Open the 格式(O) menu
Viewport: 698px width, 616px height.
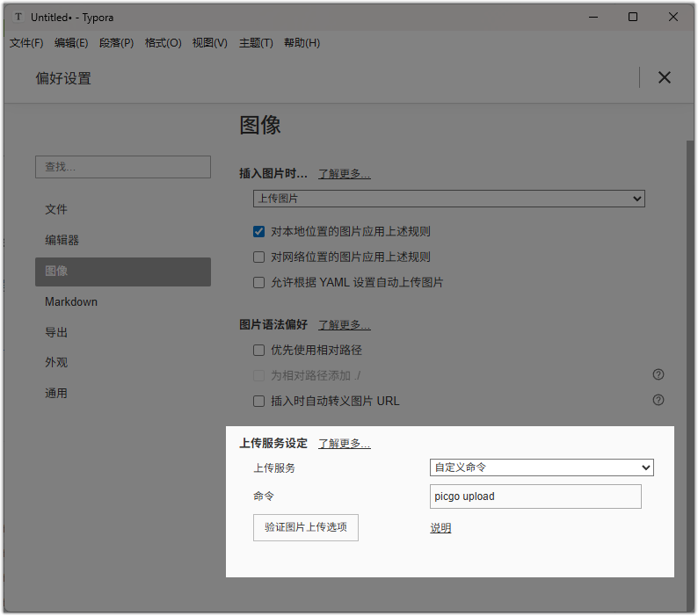click(163, 43)
